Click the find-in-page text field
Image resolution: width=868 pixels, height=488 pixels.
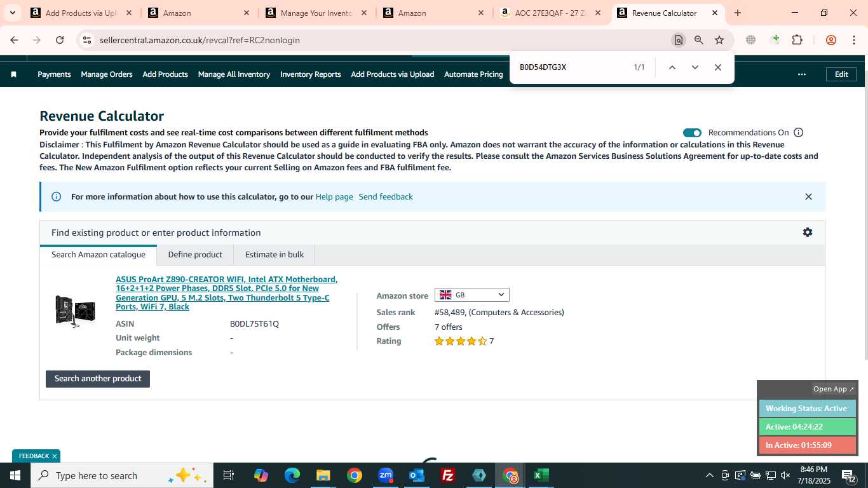pyautogui.click(x=572, y=67)
